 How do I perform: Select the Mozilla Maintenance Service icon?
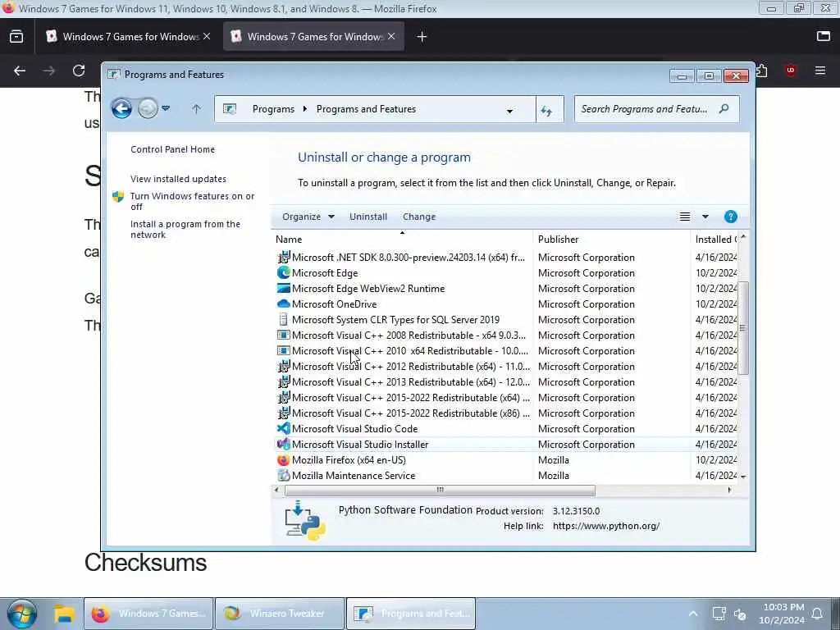pos(283,475)
